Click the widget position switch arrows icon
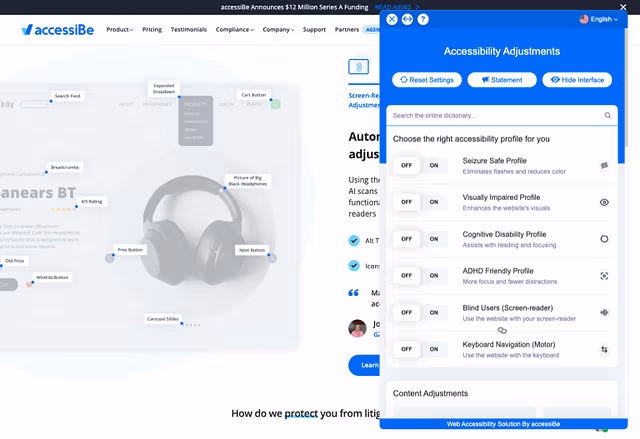 click(x=407, y=19)
